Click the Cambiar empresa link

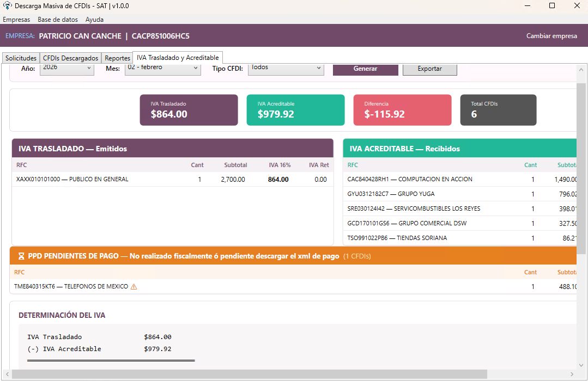point(551,36)
